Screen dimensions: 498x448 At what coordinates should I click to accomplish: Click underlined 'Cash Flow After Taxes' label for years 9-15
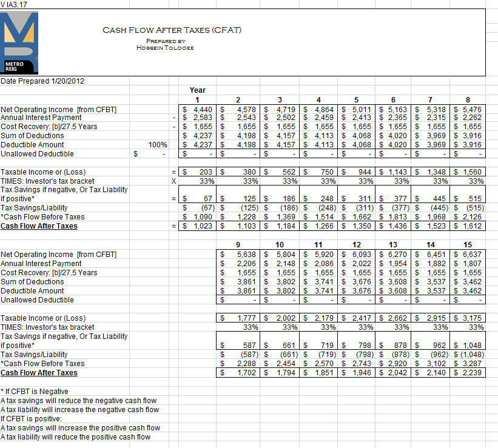click(x=39, y=373)
